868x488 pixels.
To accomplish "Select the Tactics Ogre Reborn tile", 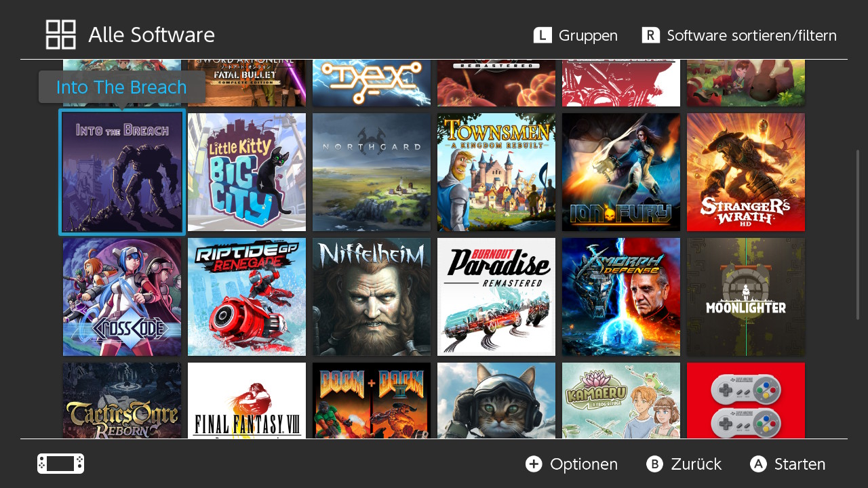I will (122, 401).
